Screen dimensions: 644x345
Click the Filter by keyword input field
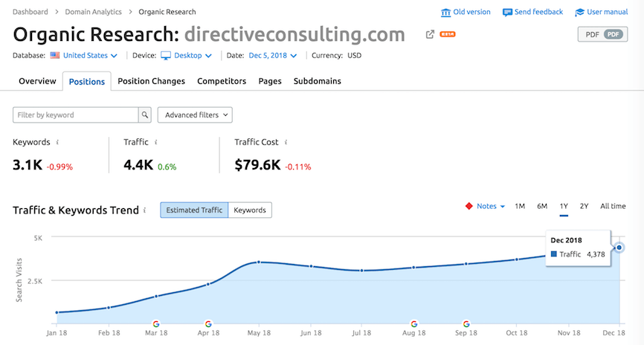(76, 115)
